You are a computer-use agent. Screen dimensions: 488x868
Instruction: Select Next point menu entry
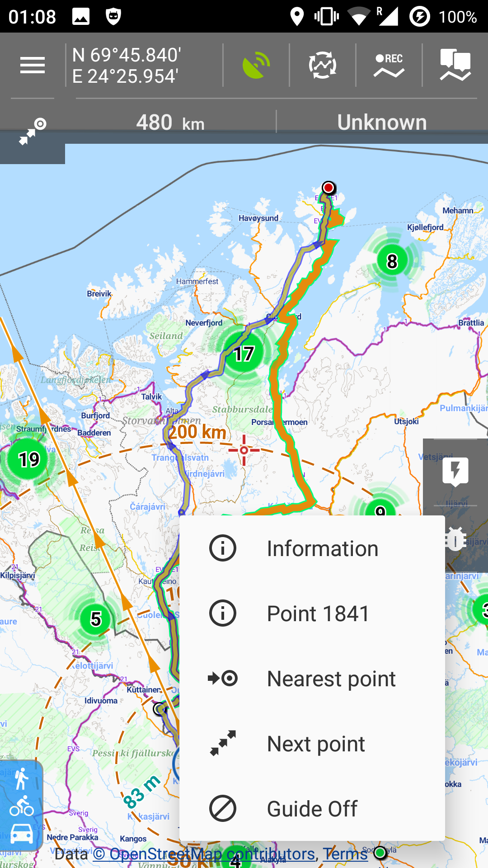tap(312, 744)
